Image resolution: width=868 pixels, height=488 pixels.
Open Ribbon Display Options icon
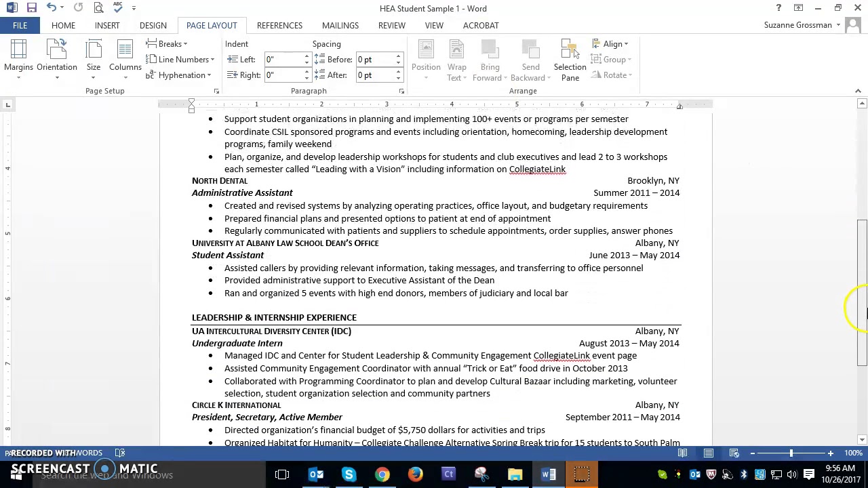tap(798, 8)
